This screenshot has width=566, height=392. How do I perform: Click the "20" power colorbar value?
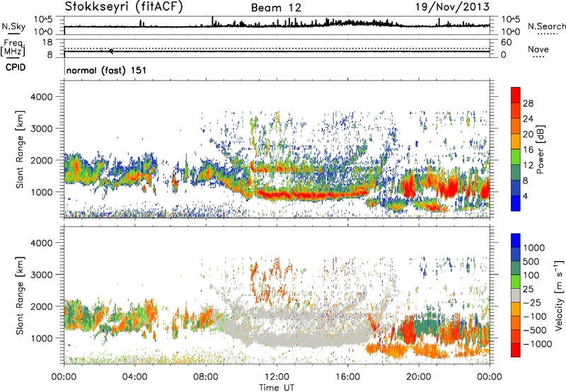pyautogui.click(x=528, y=134)
